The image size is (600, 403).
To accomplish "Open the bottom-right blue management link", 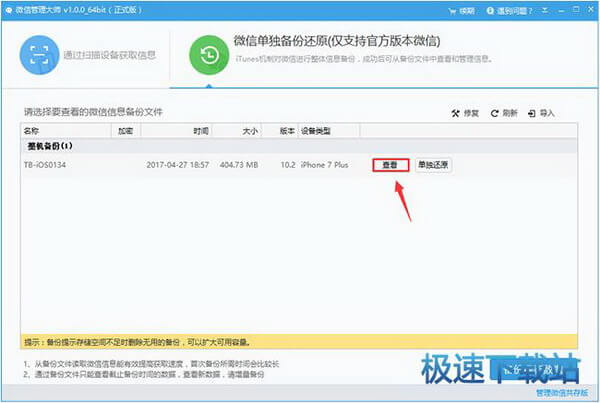I will (x=562, y=393).
